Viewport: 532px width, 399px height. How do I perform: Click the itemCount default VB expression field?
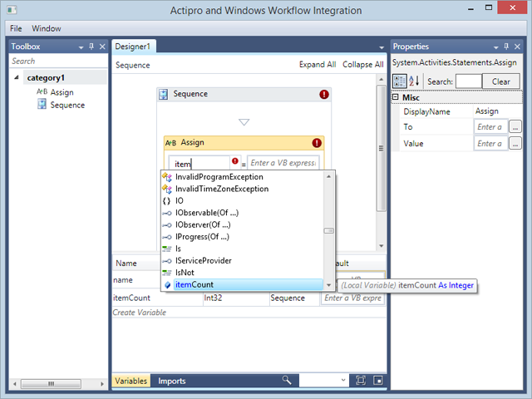(352, 298)
